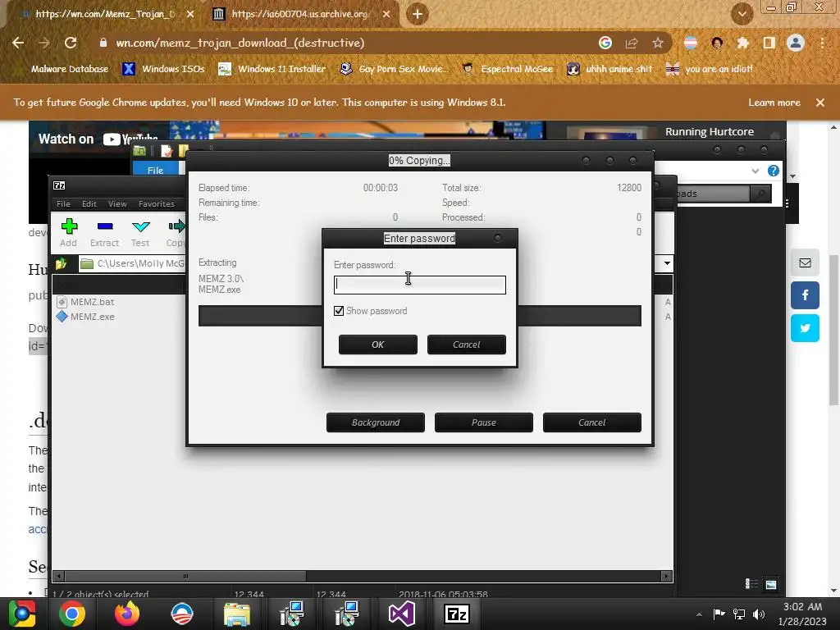Open the 7-Zip View menu

pyautogui.click(x=117, y=203)
